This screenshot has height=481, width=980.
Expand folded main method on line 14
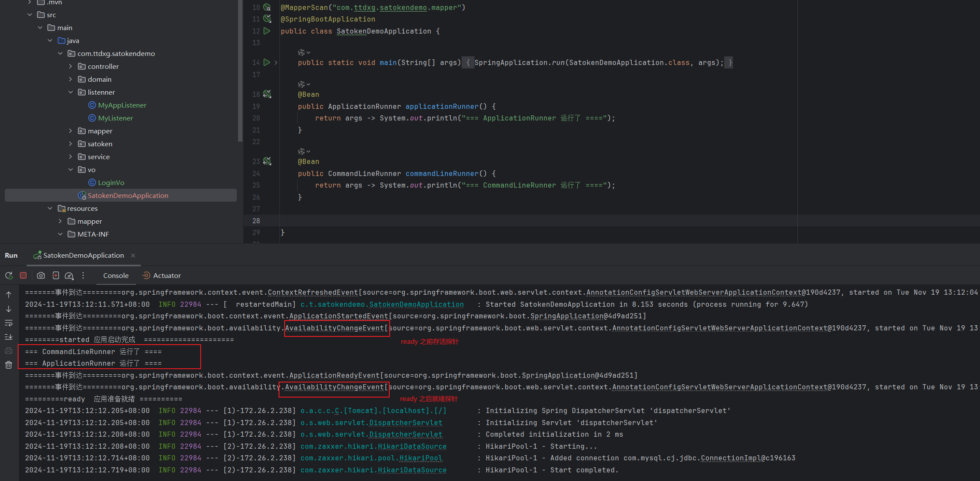(x=276, y=62)
